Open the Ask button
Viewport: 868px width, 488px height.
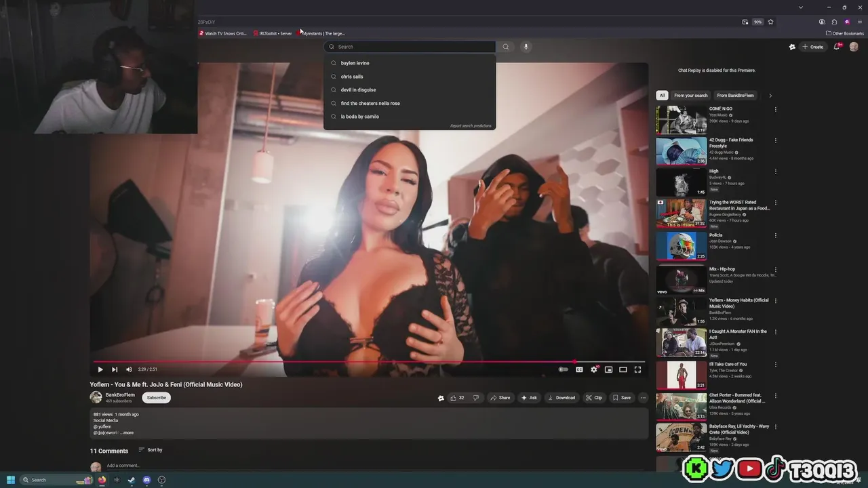(529, 398)
